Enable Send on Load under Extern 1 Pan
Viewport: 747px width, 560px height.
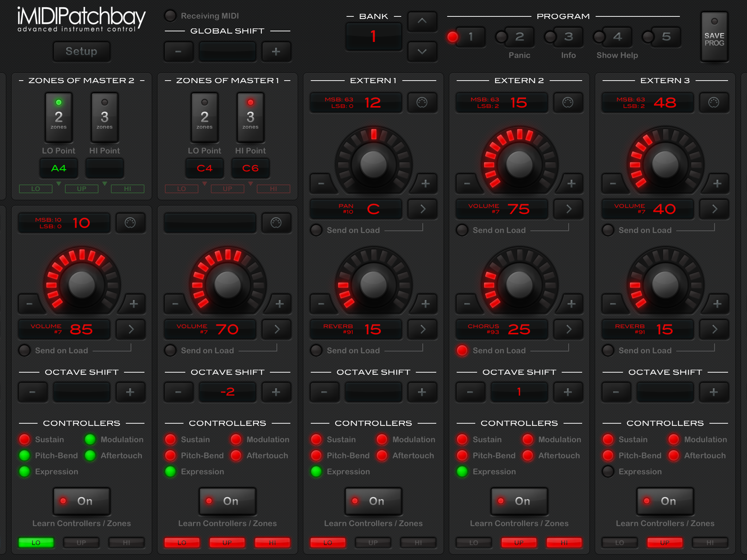(316, 230)
